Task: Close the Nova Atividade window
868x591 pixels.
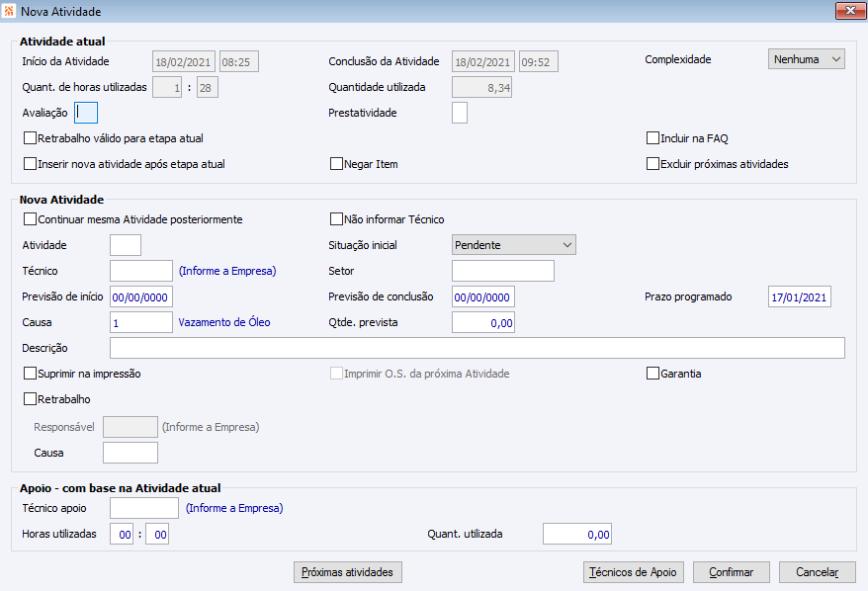Action: point(850,11)
